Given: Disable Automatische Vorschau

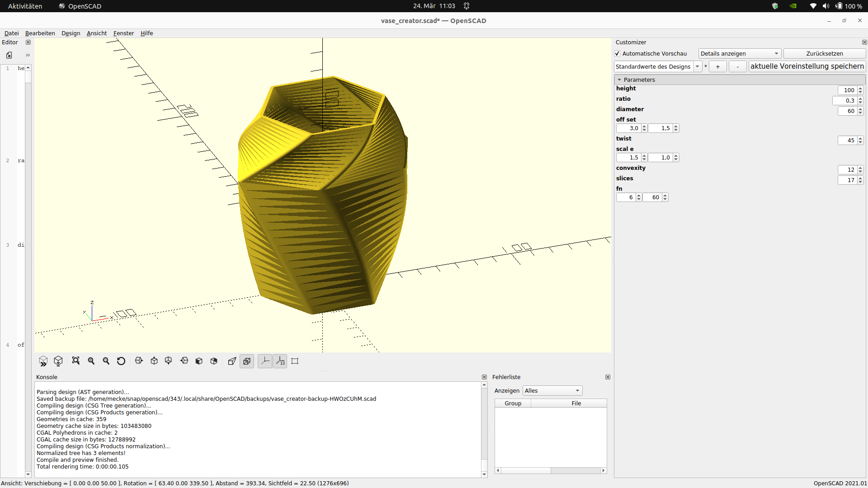Looking at the screenshot, I should coord(617,53).
